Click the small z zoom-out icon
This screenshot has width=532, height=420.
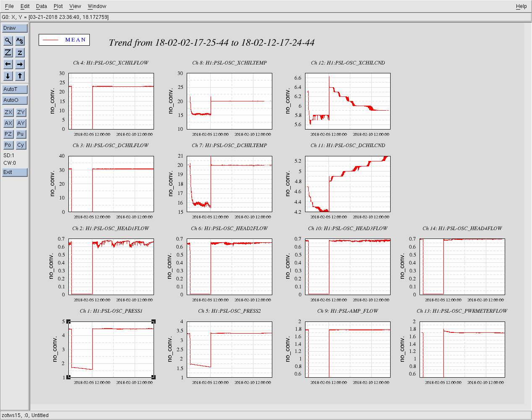tap(20, 52)
